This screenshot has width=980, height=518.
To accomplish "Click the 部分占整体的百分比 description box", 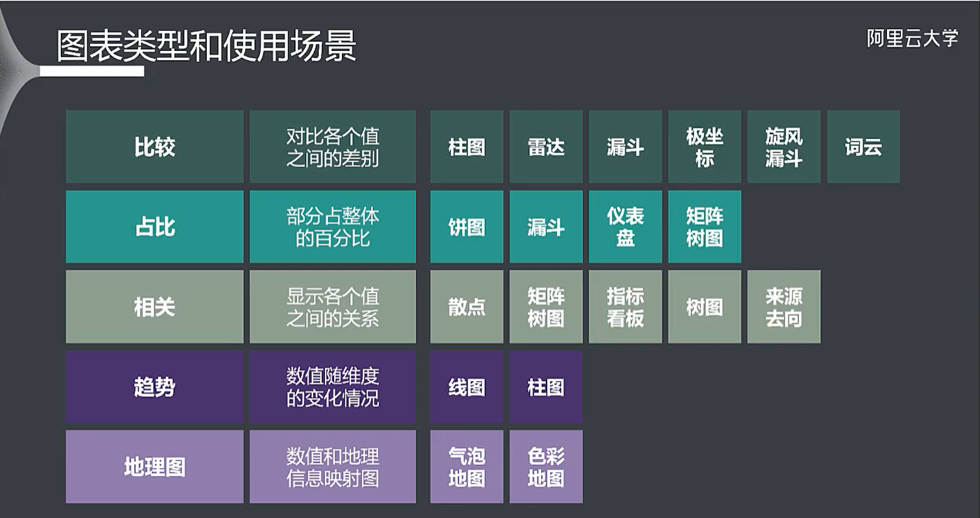I will point(333,226).
